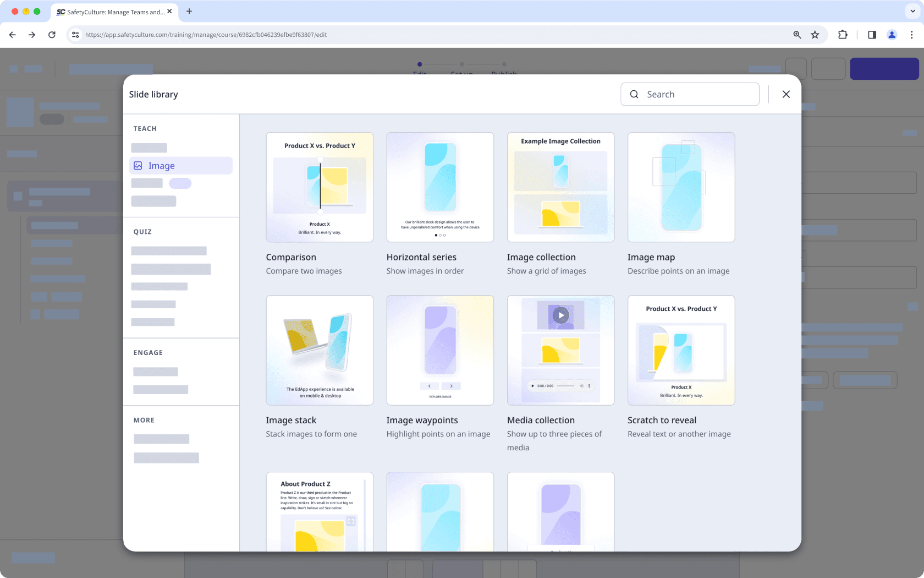
Task: Click the next arrow on the Image waypoints preview
Action: (452, 386)
